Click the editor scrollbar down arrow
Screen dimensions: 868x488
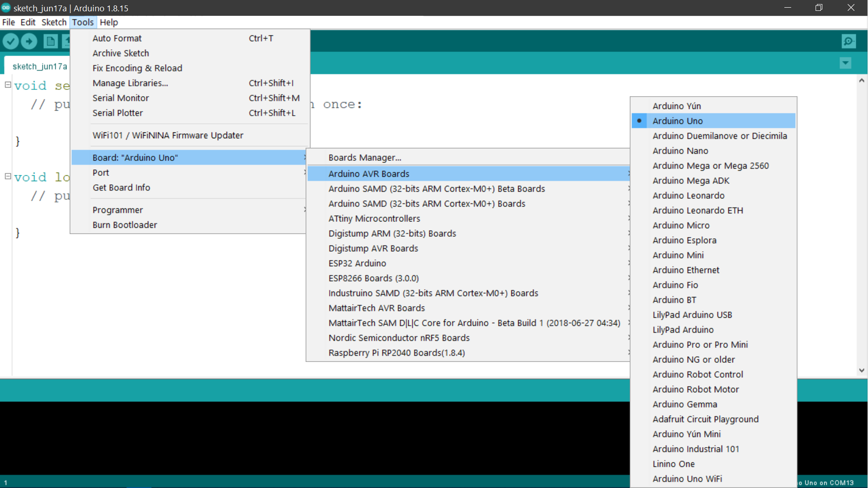pos(862,370)
